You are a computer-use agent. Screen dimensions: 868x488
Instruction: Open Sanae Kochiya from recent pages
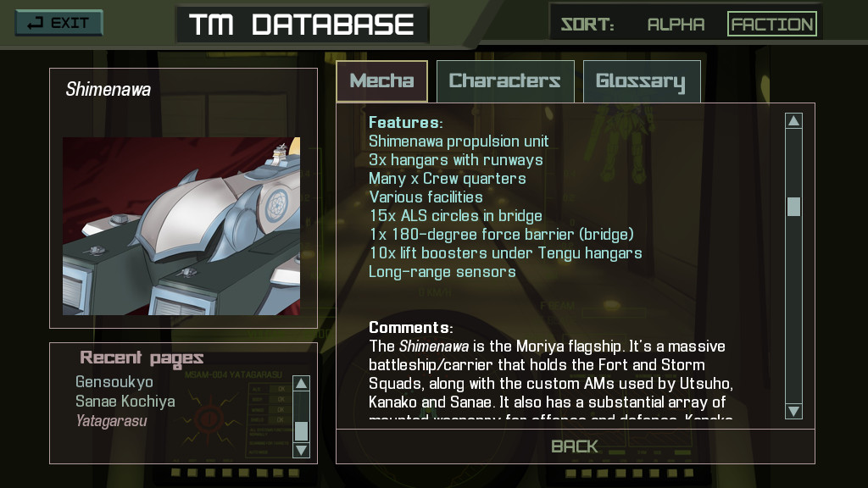(x=125, y=401)
